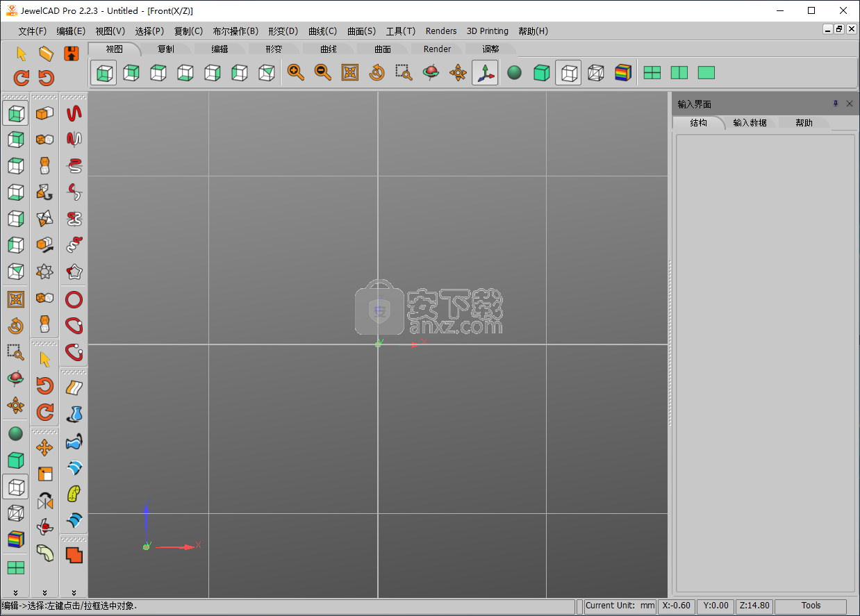Enable shaded sphere mode in the top toolbar
The height and width of the screenshot is (616, 860).
[x=514, y=73]
